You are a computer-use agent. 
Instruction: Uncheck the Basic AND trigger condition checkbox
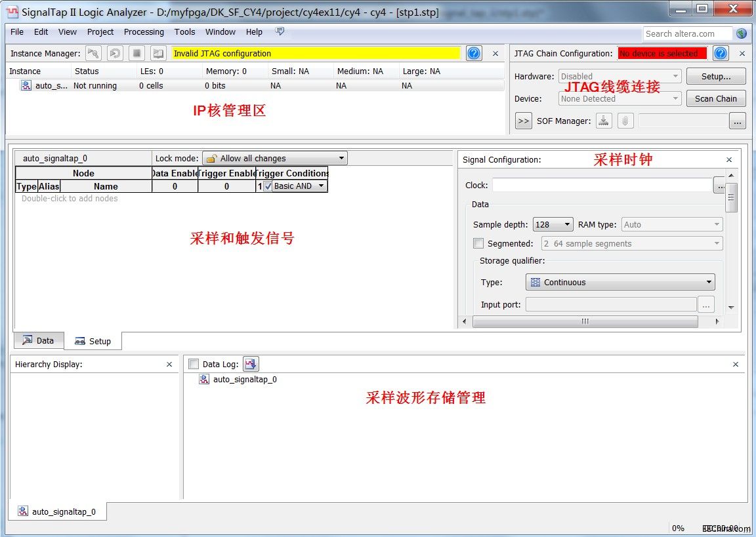pos(268,186)
